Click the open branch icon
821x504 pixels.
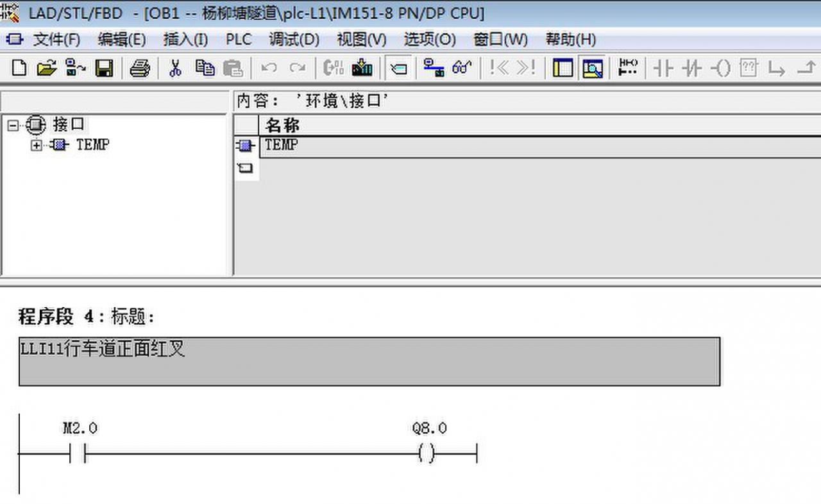tap(777, 69)
